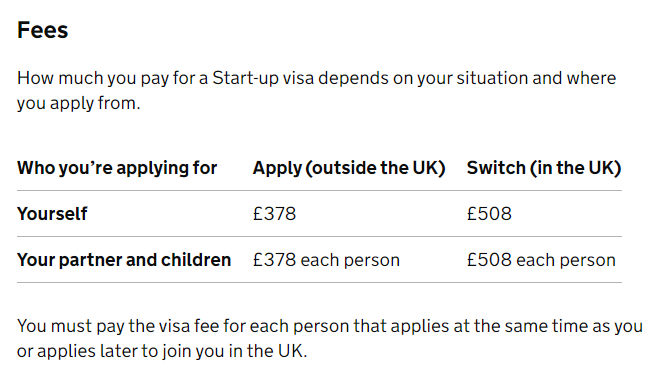The height and width of the screenshot is (380, 668).
Task: Select the '£378 each person' cell
Action: click(326, 260)
